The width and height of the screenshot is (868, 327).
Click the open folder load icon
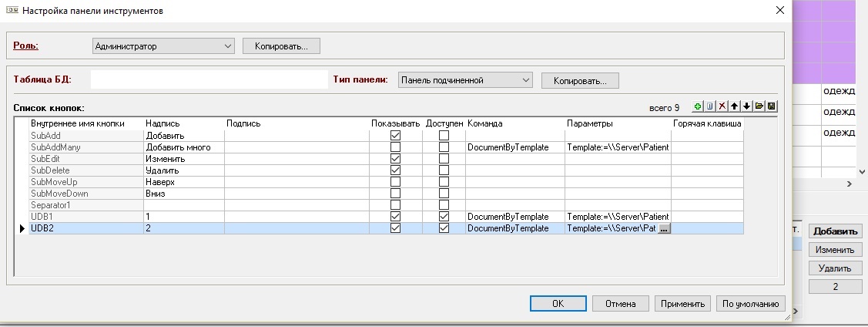point(759,106)
